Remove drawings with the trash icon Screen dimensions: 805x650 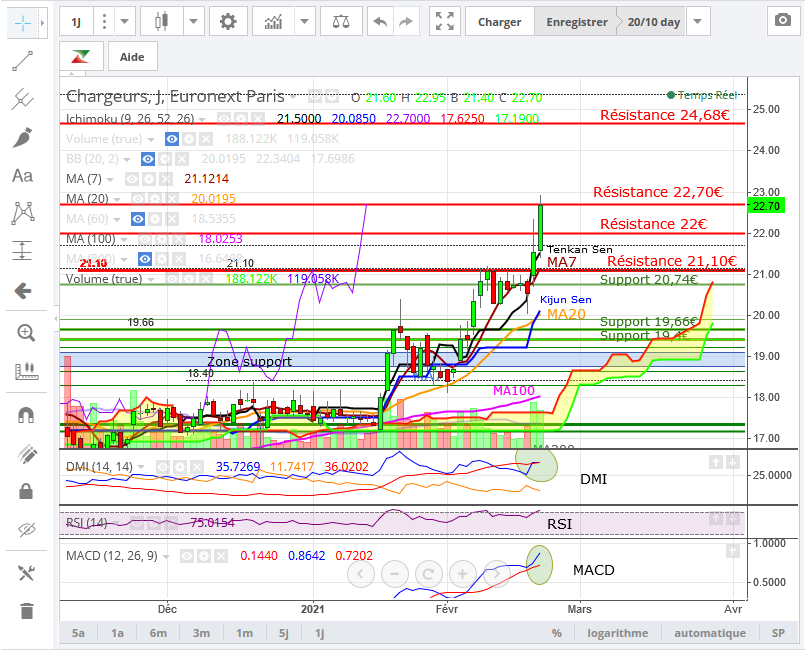pyautogui.click(x=27, y=610)
